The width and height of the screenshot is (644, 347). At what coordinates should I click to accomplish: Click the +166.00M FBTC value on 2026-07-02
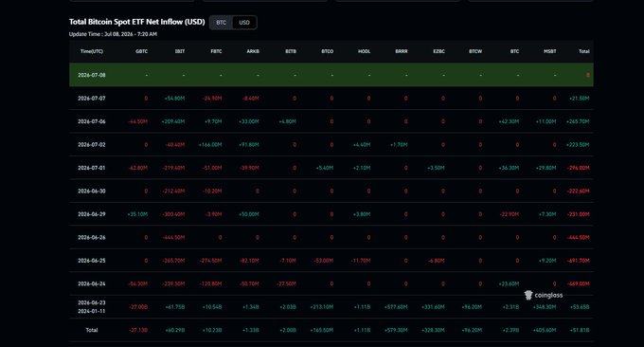click(210, 145)
